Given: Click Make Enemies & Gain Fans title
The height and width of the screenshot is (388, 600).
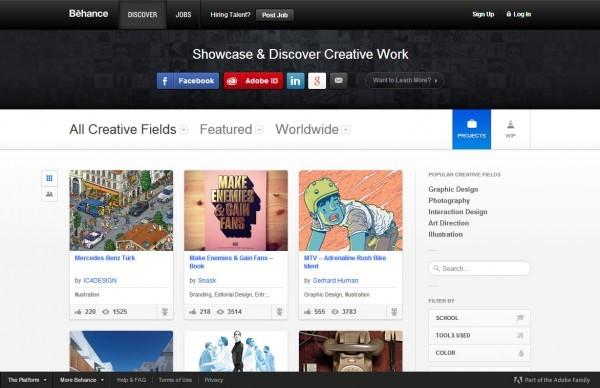Looking at the screenshot, I should coord(231,262).
